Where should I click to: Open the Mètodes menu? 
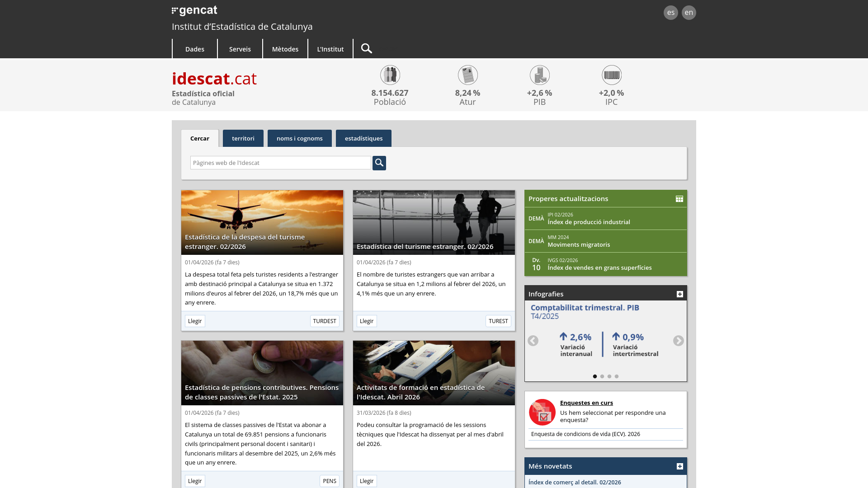coord(285,49)
